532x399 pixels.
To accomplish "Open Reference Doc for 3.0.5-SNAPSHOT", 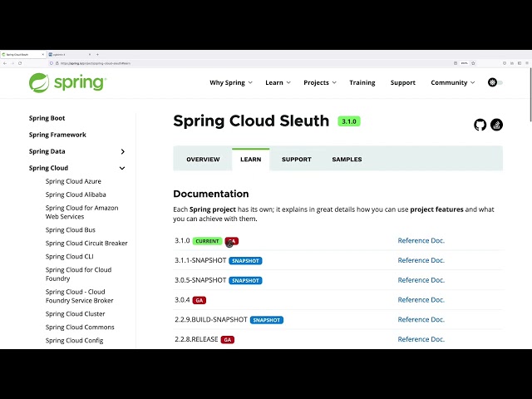I will 421,280.
